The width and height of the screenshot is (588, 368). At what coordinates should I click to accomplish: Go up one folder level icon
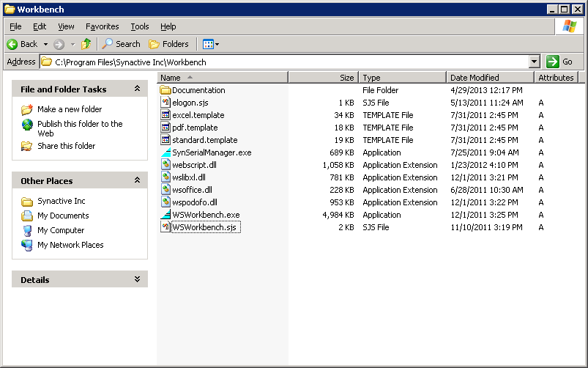[x=86, y=44]
